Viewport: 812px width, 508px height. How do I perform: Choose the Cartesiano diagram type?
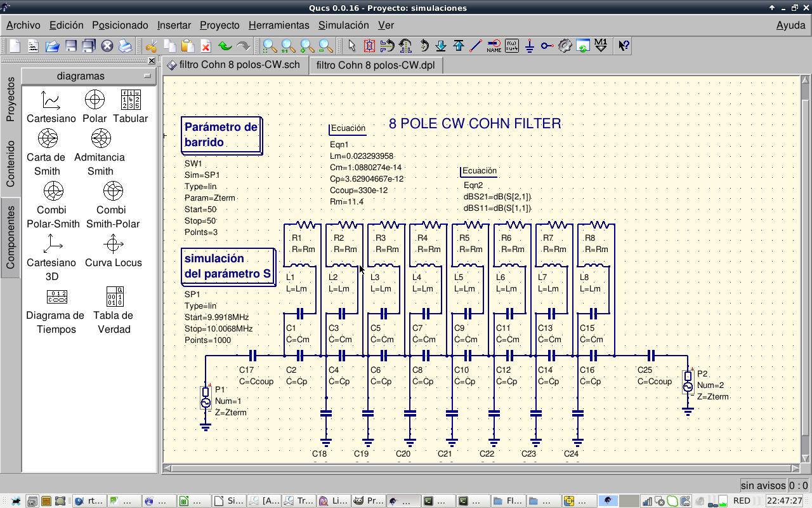tap(51, 106)
